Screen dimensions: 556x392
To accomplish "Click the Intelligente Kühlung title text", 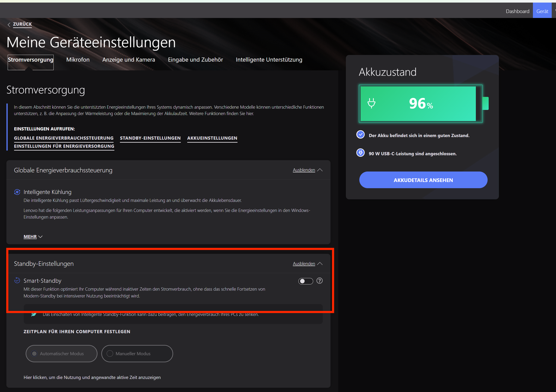I will tap(47, 192).
